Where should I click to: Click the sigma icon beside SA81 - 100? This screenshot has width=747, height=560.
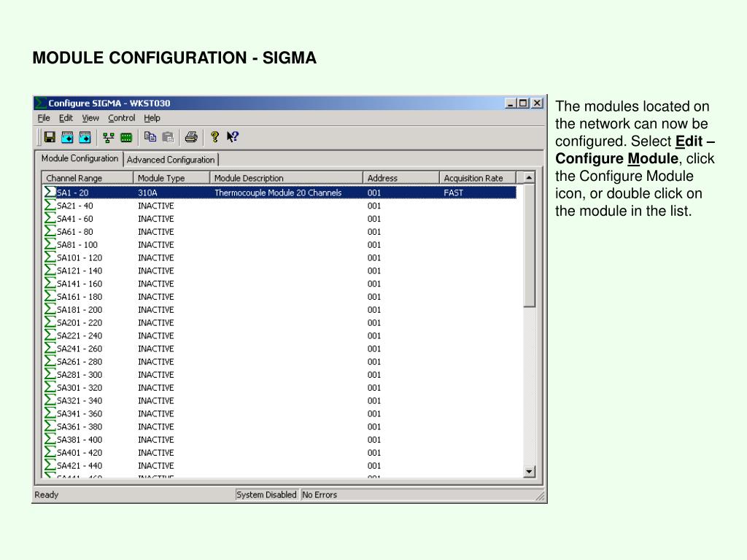click(x=50, y=244)
